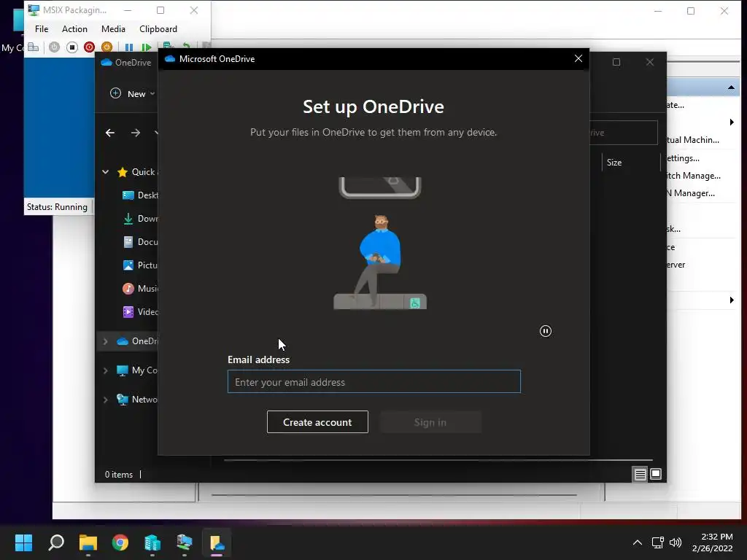Click the Ctrl+Alt+Delete toolbar icon
Screen dimensions: 747x560
point(34,47)
